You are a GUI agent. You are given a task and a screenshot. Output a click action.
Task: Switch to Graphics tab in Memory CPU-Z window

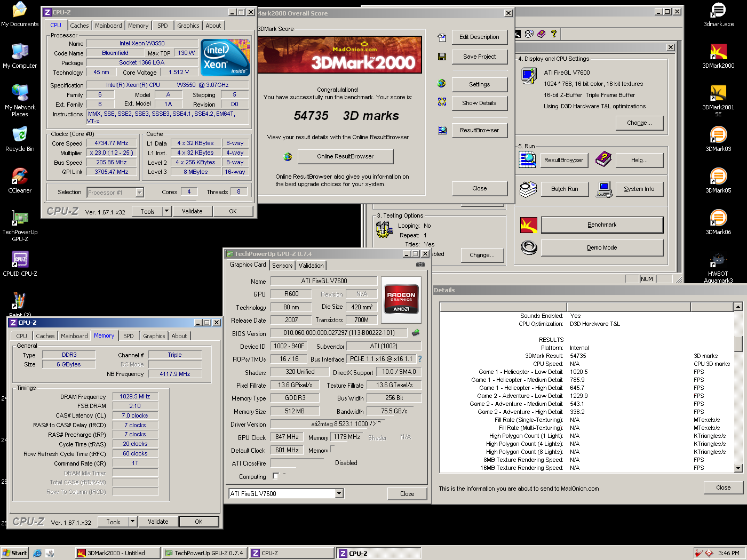pyautogui.click(x=154, y=336)
